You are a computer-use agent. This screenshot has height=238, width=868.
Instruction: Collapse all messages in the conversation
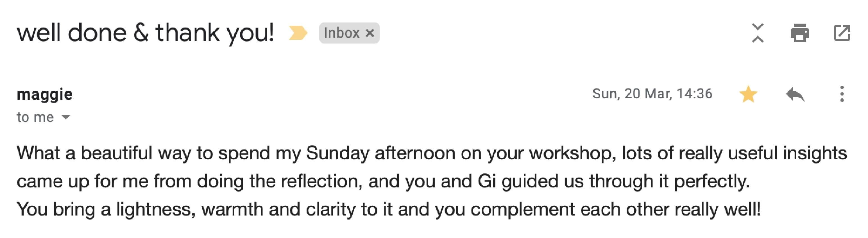pyautogui.click(x=758, y=33)
